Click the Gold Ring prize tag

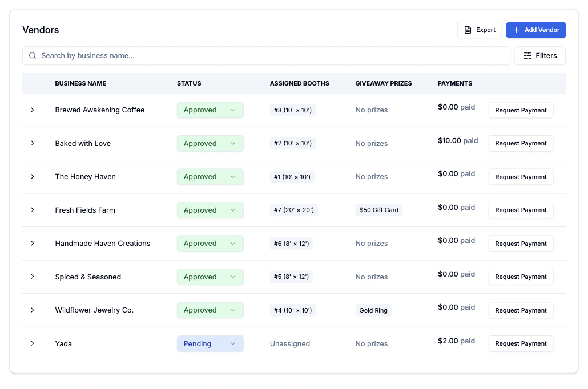373,310
